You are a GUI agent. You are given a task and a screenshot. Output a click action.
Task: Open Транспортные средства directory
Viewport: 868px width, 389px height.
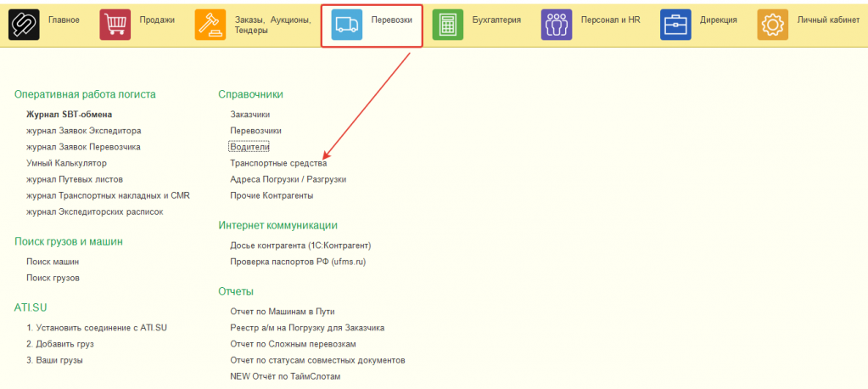(278, 163)
